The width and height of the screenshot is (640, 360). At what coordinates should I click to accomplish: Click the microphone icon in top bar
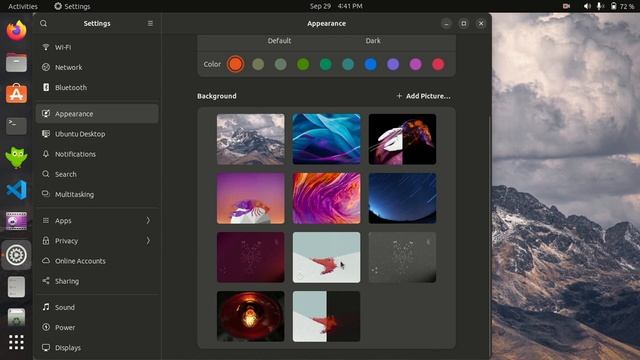coord(600,6)
